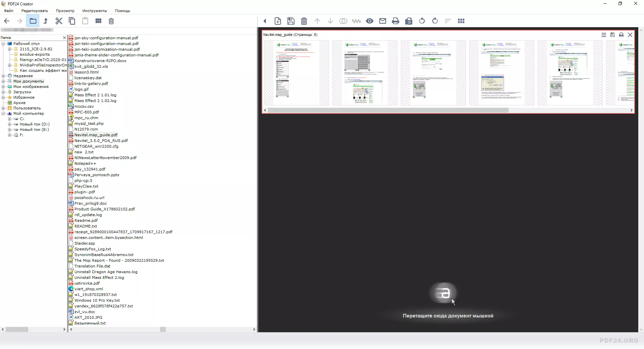
Task: Save the Navitel.map_guide document via its header icon
Action: pos(612,35)
